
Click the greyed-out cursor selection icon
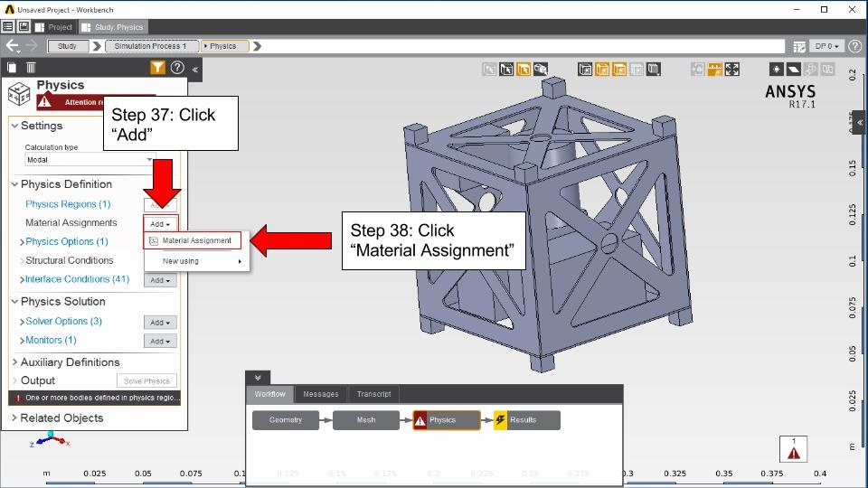pyautogui.click(x=489, y=70)
